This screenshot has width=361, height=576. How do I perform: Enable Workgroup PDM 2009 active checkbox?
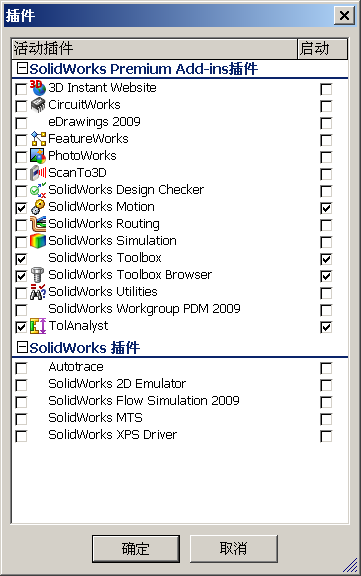(x=21, y=310)
